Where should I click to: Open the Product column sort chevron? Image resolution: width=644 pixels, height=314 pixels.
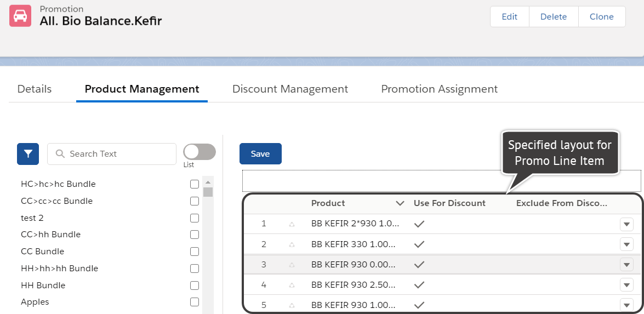coord(400,203)
